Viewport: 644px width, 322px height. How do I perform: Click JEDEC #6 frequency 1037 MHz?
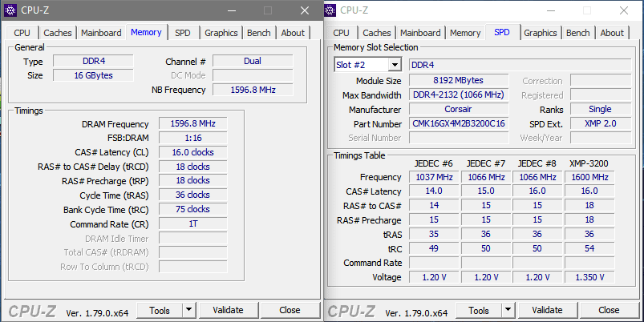tap(434, 177)
